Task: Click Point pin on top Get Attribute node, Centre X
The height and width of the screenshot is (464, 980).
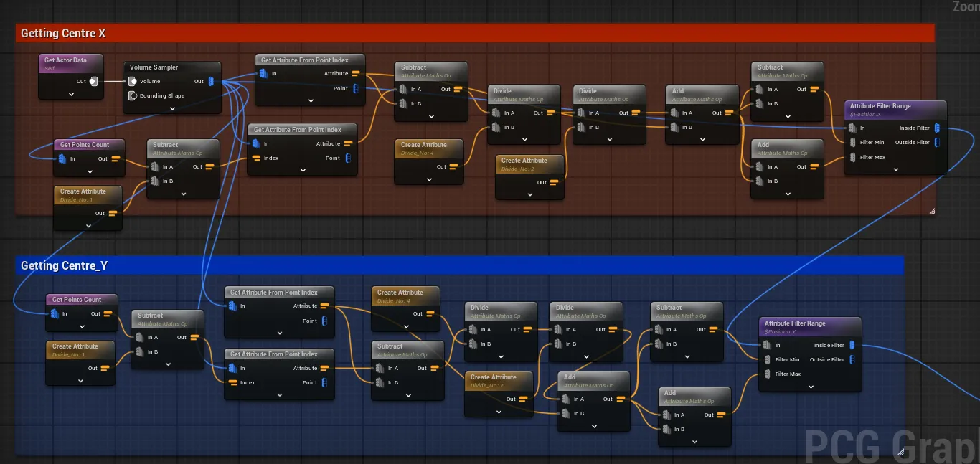Action: pyautogui.click(x=354, y=89)
